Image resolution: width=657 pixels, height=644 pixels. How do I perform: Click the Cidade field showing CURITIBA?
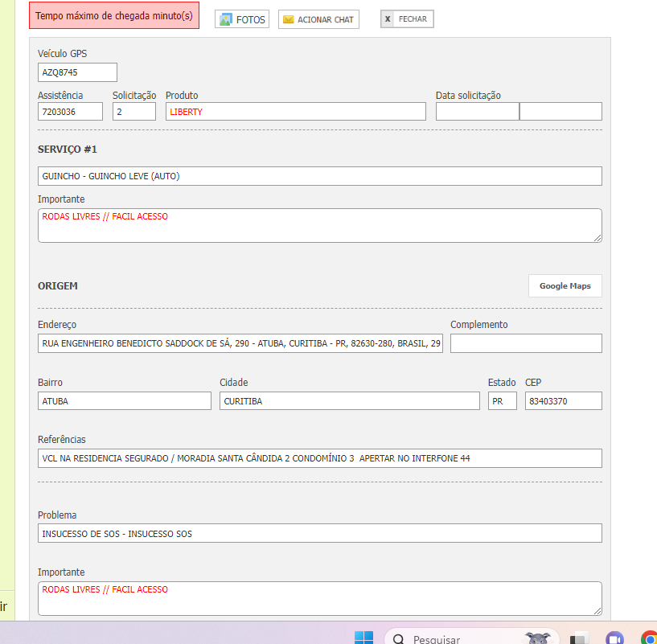point(349,400)
